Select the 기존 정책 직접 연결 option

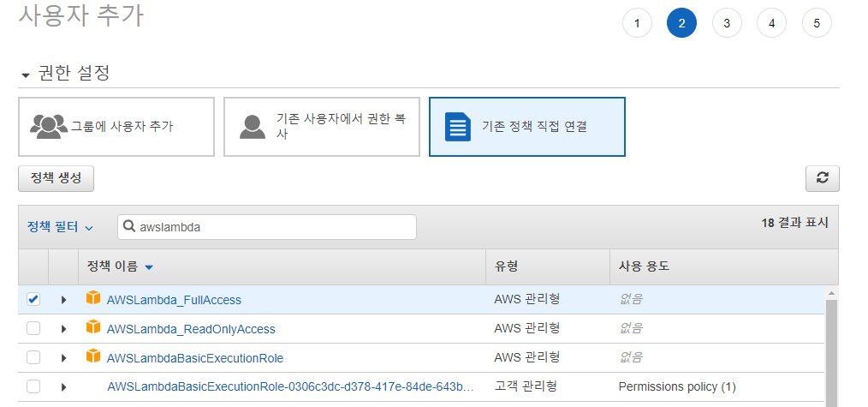pyautogui.click(x=527, y=127)
